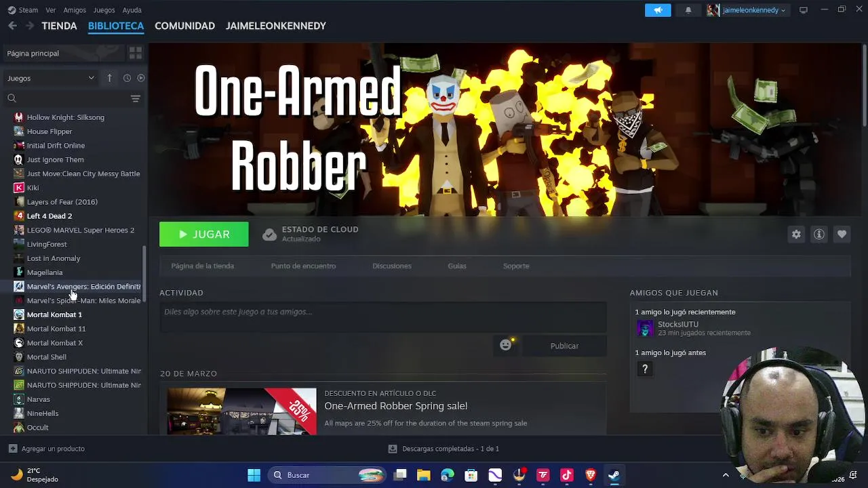This screenshot has width=868, height=488.
Task: Open JAIMELEONKENNEDY profile tab
Action: [276, 26]
